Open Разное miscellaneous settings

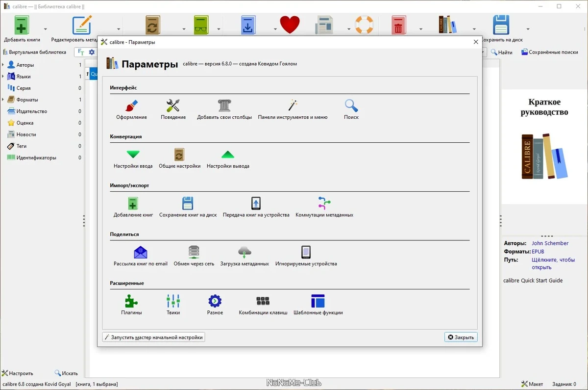click(x=215, y=305)
